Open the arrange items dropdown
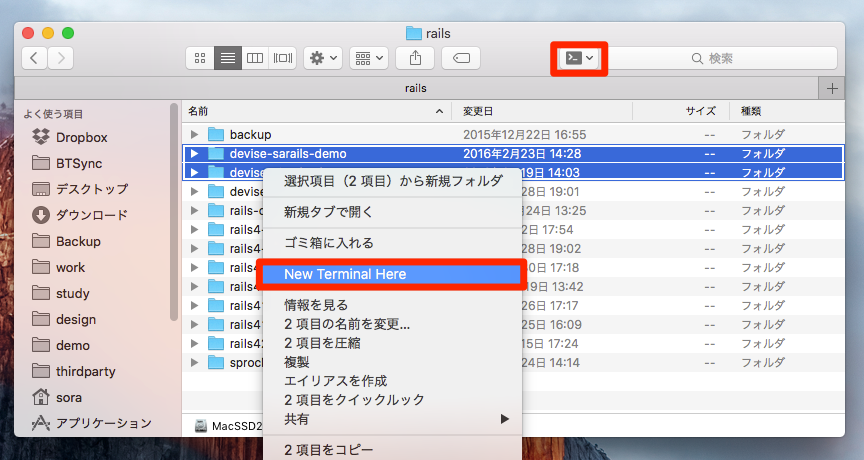Viewport: 864px width, 460px height. pyautogui.click(x=369, y=58)
